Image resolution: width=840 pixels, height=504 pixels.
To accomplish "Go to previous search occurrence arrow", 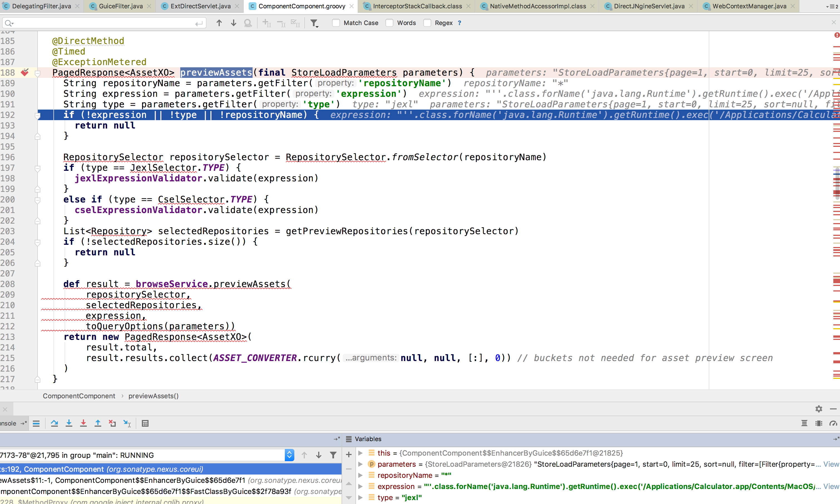I will [x=219, y=23].
